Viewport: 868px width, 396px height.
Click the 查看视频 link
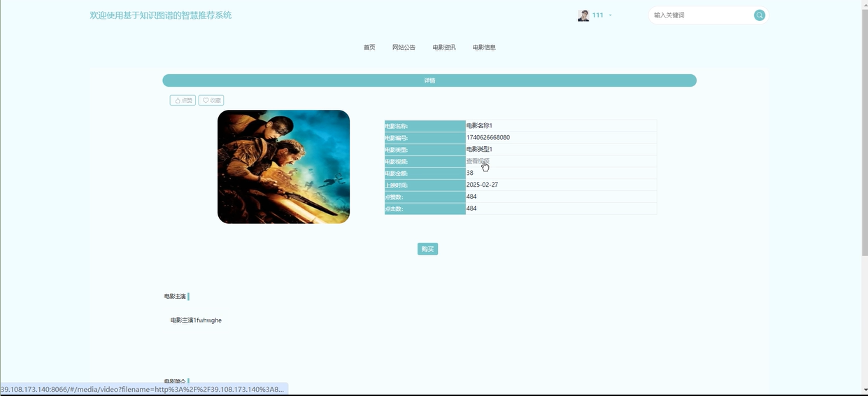tap(478, 161)
